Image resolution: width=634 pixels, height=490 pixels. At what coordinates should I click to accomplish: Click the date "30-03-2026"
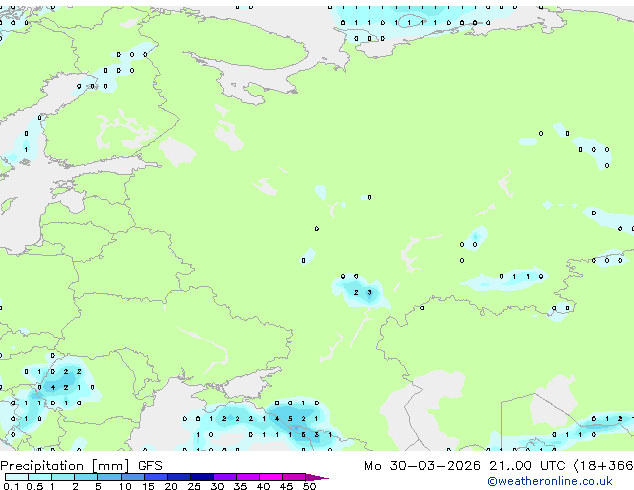[435, 466]
